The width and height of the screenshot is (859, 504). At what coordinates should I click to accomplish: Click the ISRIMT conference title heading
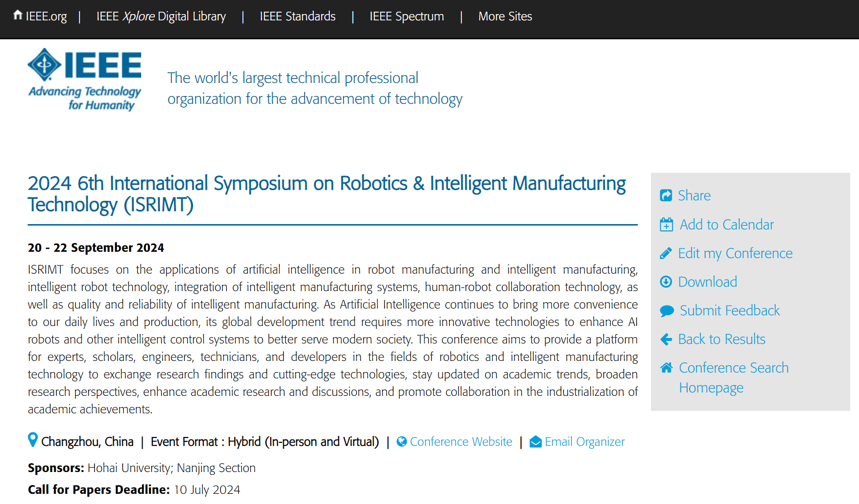pyautogui.click(x=327, y=194)
